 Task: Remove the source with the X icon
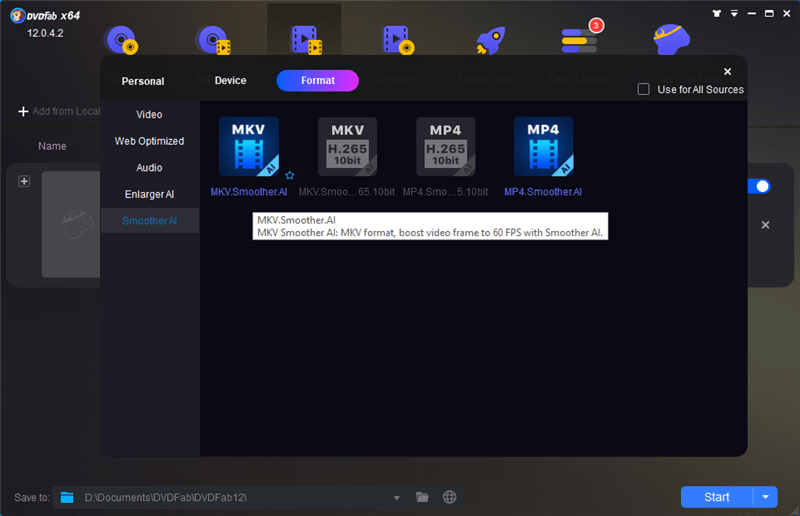click(x=765, y=225)
